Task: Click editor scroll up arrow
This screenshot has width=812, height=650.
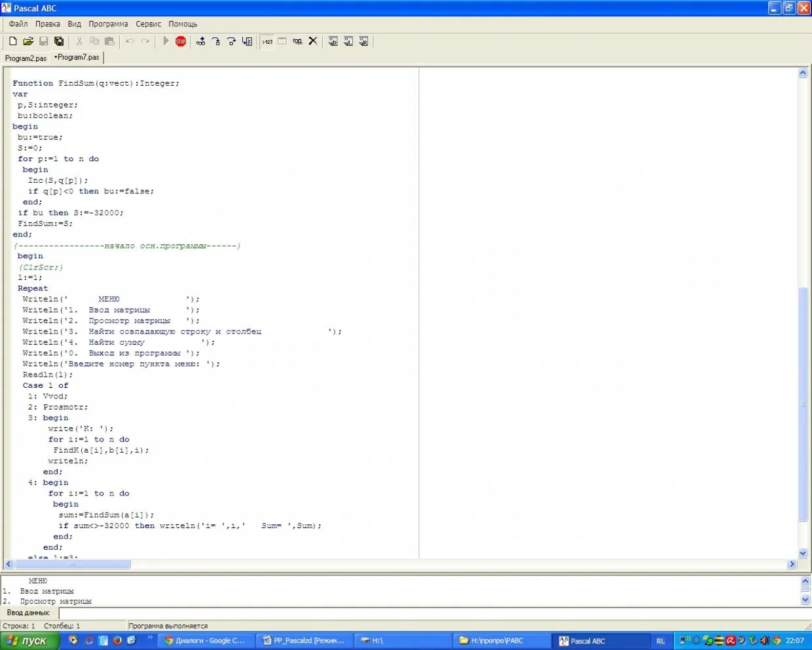Action: click(x=803, y=73)
